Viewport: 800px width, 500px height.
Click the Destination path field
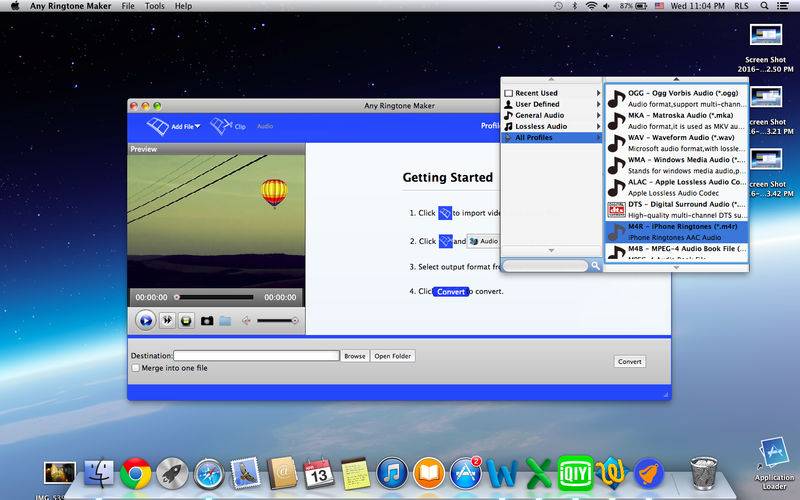coord(256,356)
